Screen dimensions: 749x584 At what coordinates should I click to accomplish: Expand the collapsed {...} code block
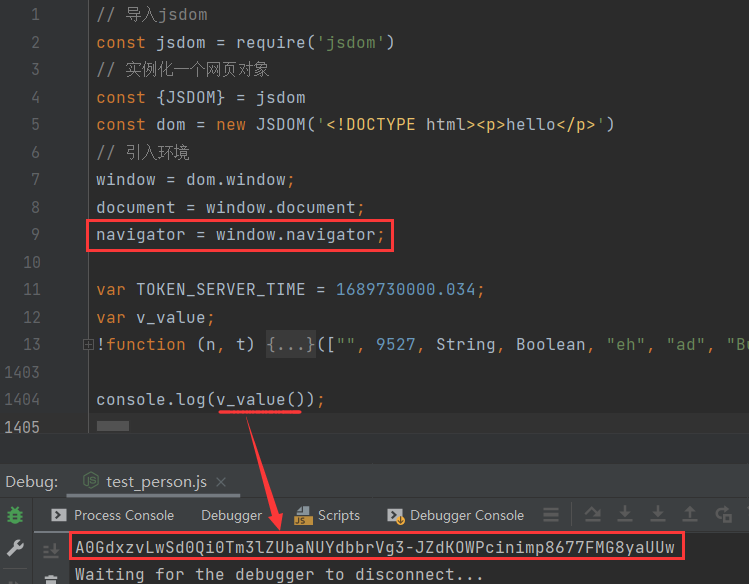click(290, 344)
